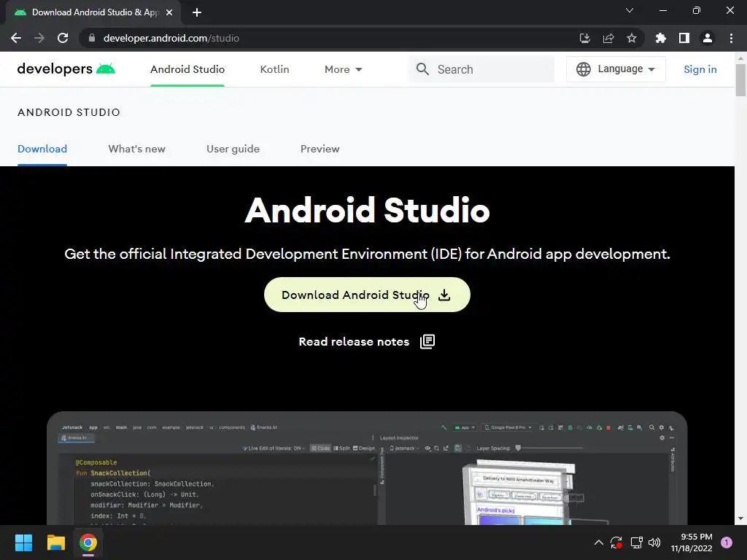Click the release notes document icon
The width and height of the screenshot is (747, 560).
click(x=427, y=341)
